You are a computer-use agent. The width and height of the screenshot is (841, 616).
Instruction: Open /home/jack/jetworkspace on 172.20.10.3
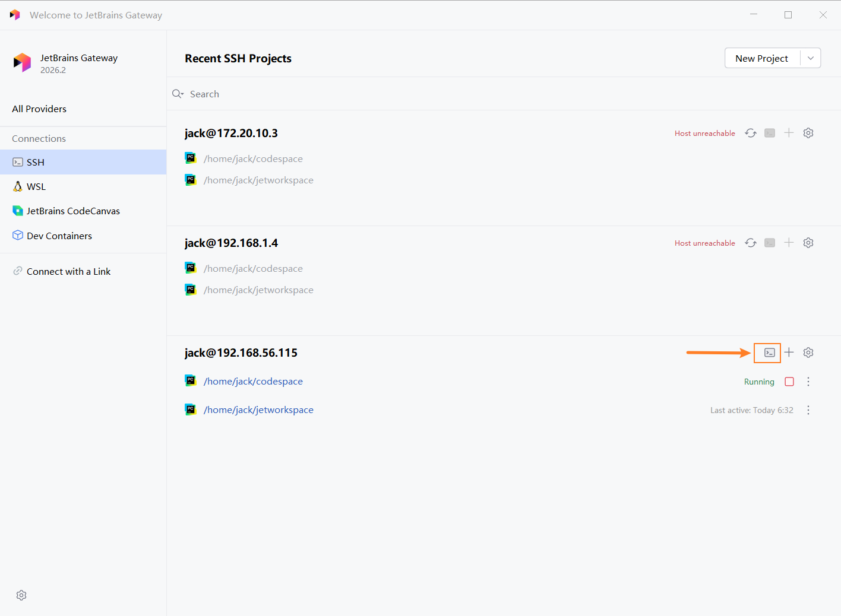coord(258,180)
